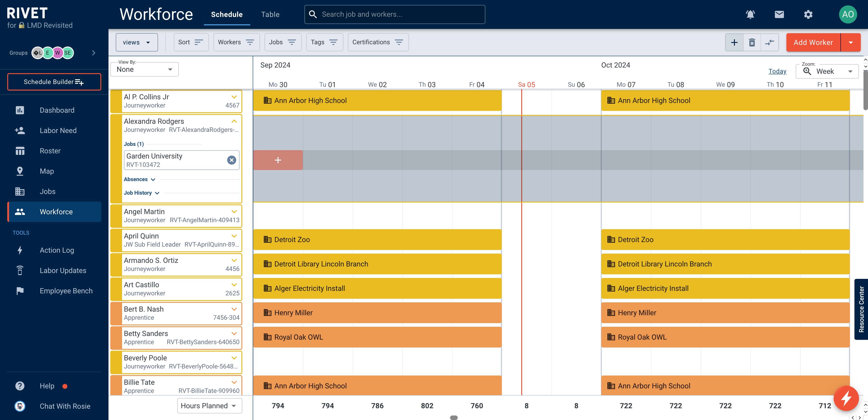Click the Sort filter icon button
This screenshot has height=420, width=868.
coord(191,42)
